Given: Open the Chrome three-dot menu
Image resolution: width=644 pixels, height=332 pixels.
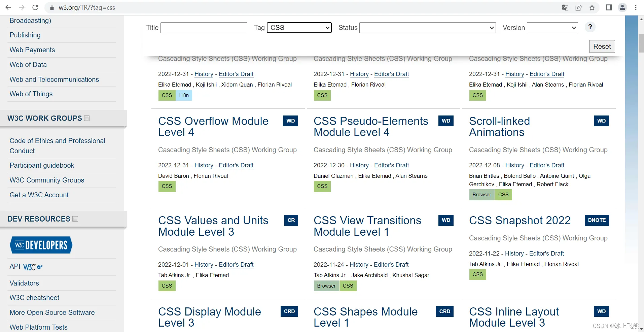Looking at the screenshot, I should (636, 7).
